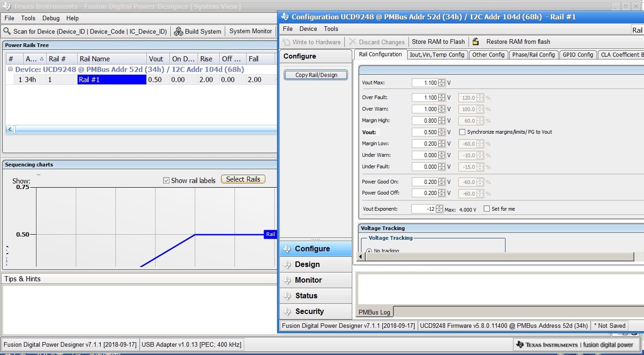Adjust the Margin High voltage spinner

pos(441,121)
